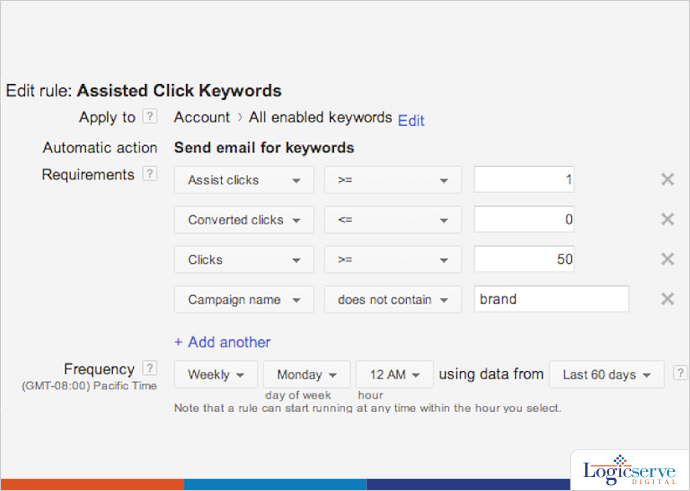
Task: Remove the Clicks requirement with X icon
Action: point(667,260)
